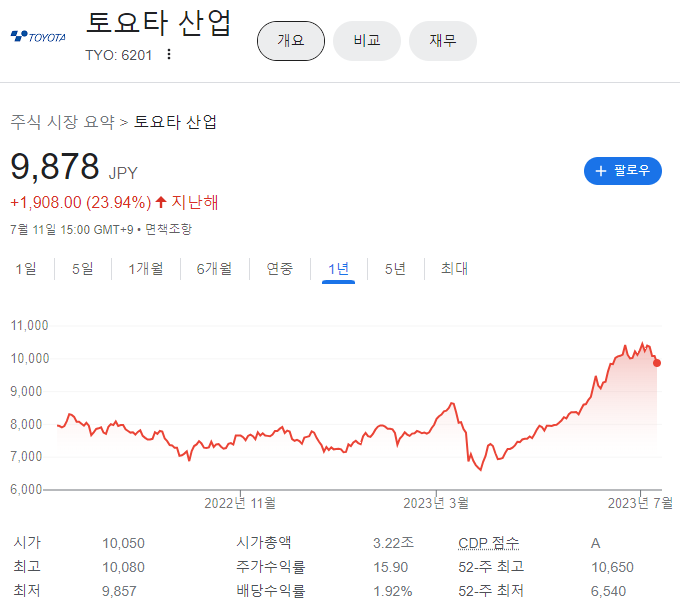Select the 5일 chart range
The width and height of the screenshot is (680, 607).
coord(83,269)
